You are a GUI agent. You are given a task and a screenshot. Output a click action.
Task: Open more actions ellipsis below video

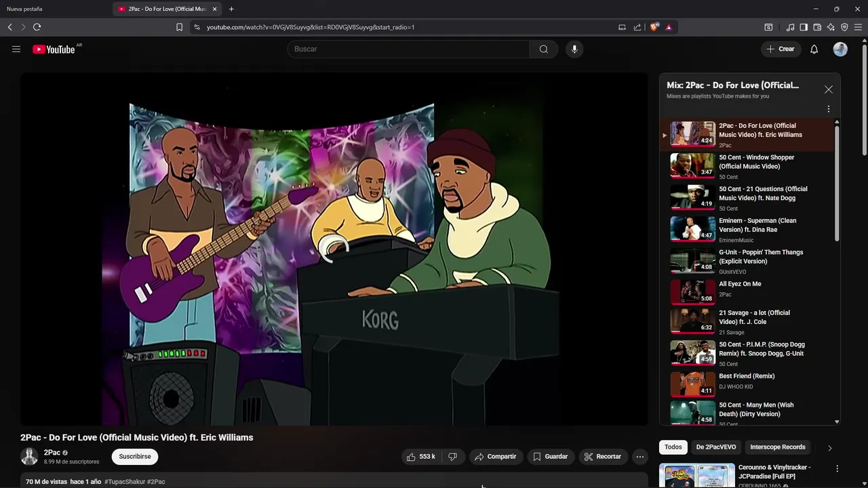click(639, 457)
